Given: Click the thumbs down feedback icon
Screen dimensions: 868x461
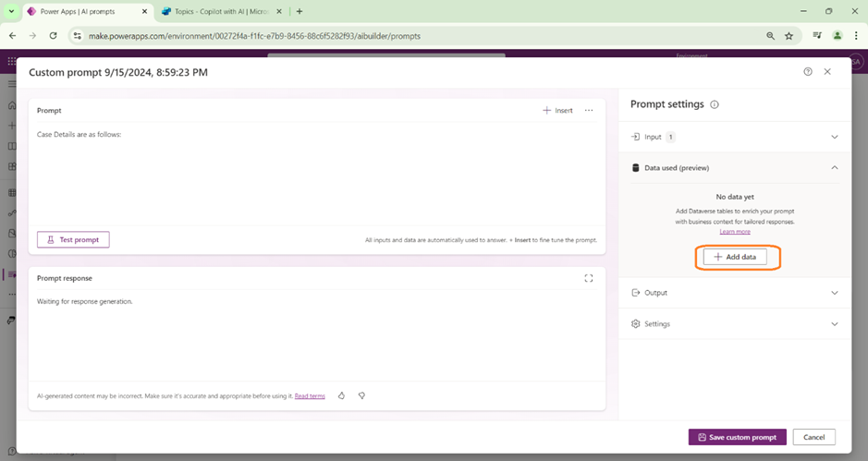Looking at the screenshot, I should pyautogui.click(x=361, y=395).
